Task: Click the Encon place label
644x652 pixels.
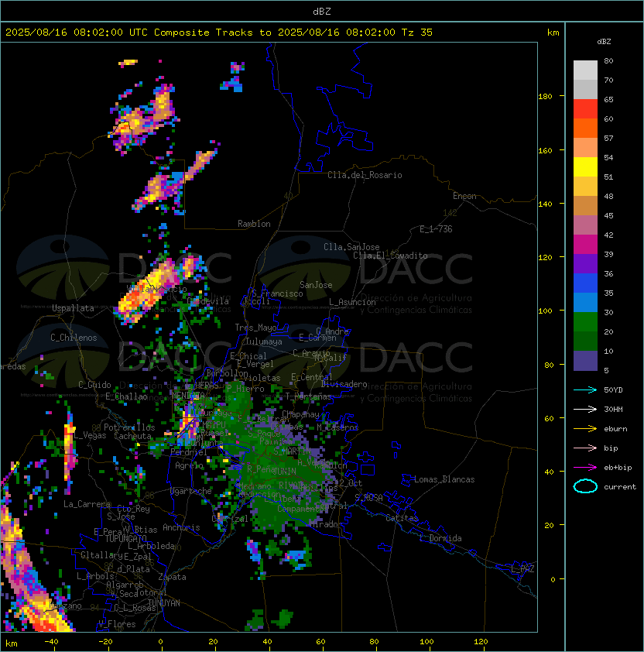Action: point(464,196)
